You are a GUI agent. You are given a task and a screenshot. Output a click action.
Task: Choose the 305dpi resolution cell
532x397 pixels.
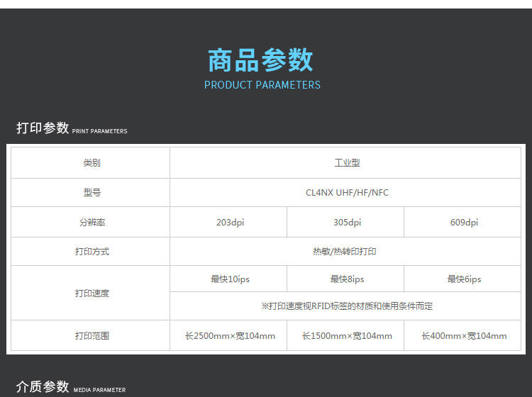347,223
